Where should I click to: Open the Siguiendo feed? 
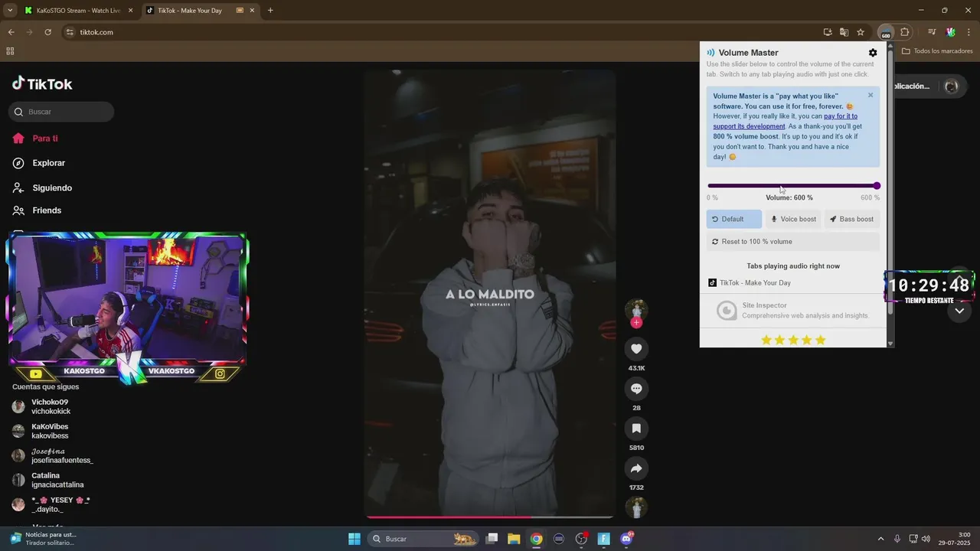(42, 187)
